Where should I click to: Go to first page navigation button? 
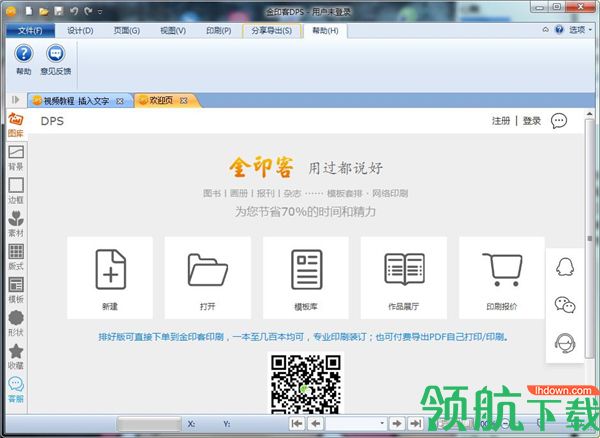pos(297,423)
